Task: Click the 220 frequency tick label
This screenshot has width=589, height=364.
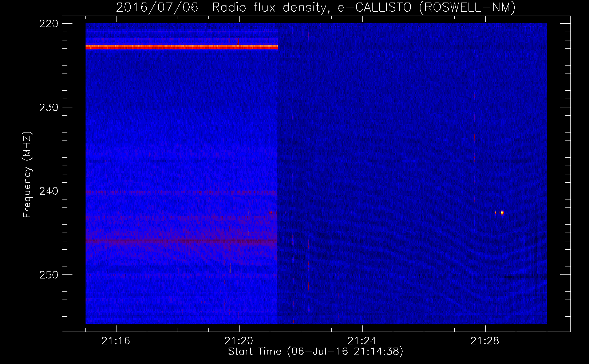Action: click(49, 24)
